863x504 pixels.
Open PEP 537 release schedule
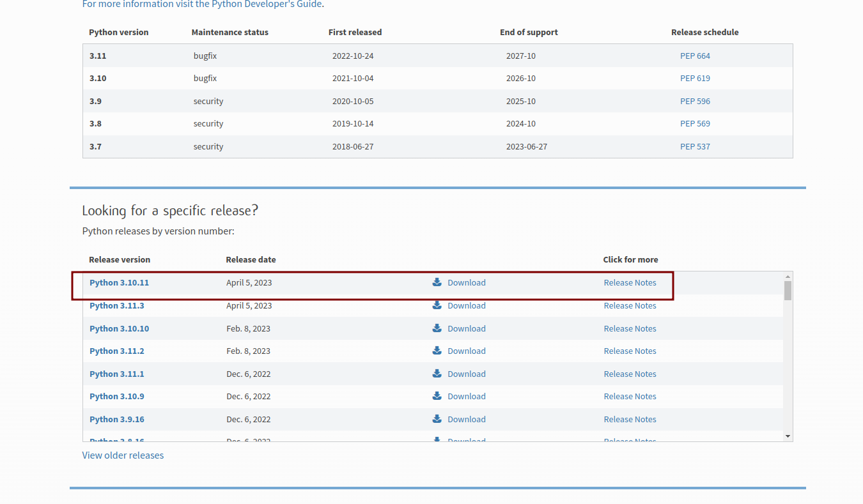(695, 146)
